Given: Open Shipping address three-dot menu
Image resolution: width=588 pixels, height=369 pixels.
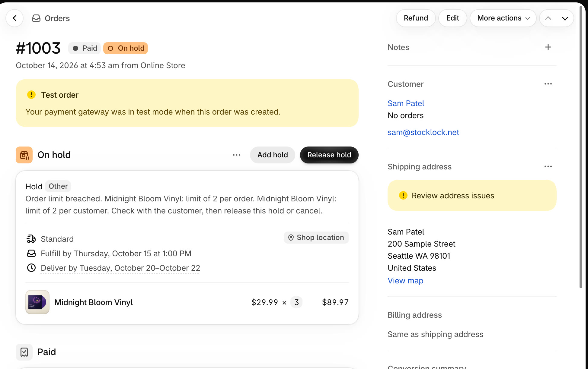Looking at the screenshot, I should pyautogui.click(x=548, y=166).
